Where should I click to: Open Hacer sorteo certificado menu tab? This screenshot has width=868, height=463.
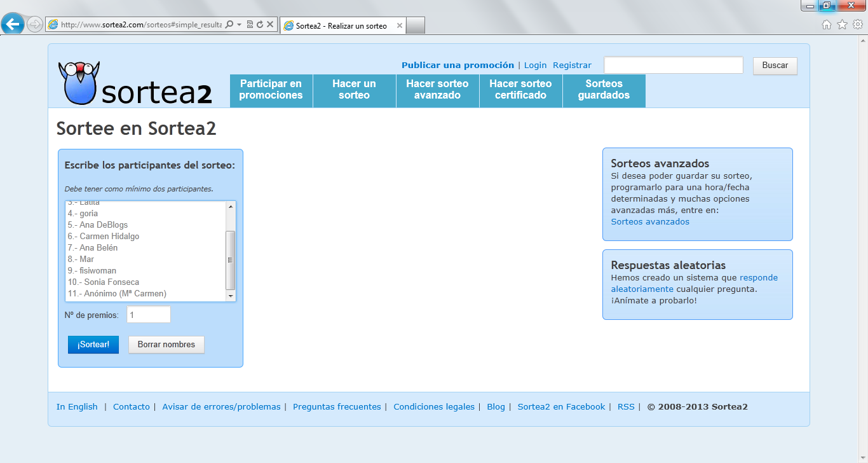pyautogui.click(x=521, y=90)
